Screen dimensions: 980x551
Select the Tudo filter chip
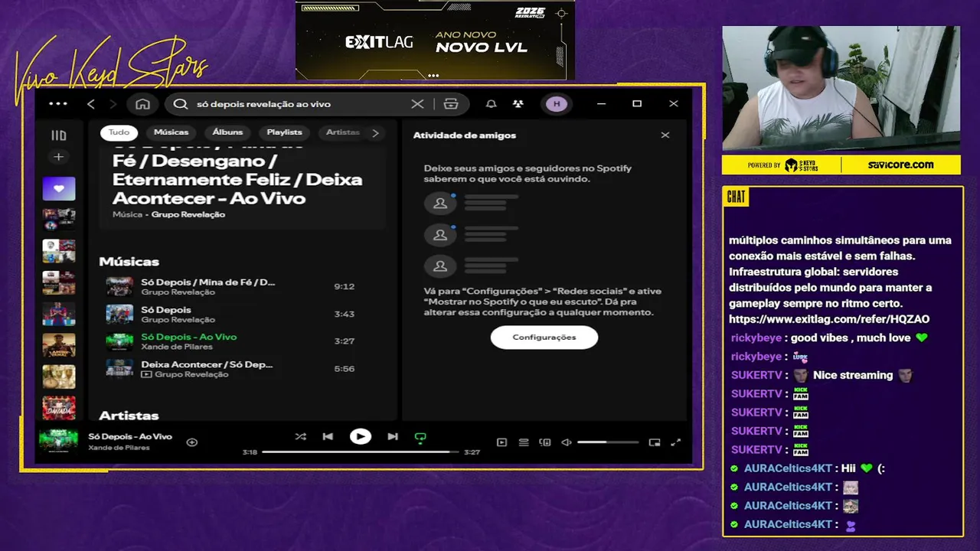tap(119, 132)
